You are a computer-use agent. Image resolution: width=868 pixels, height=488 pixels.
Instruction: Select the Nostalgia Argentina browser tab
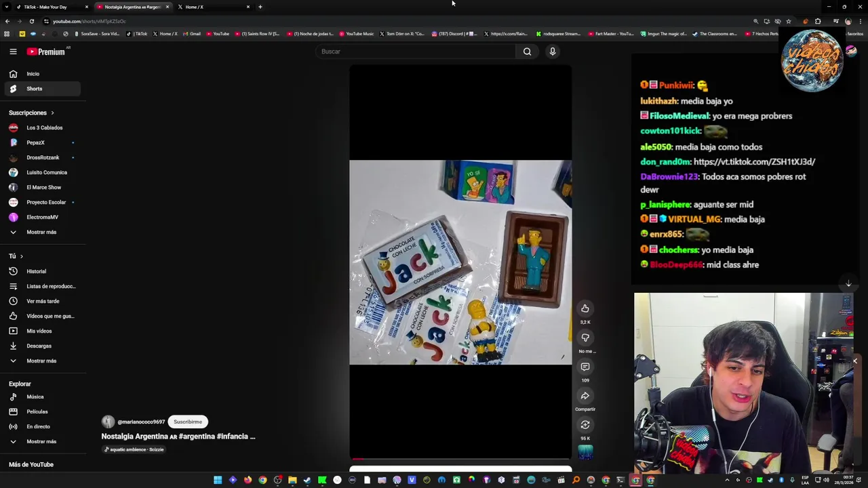pos(132,7)
